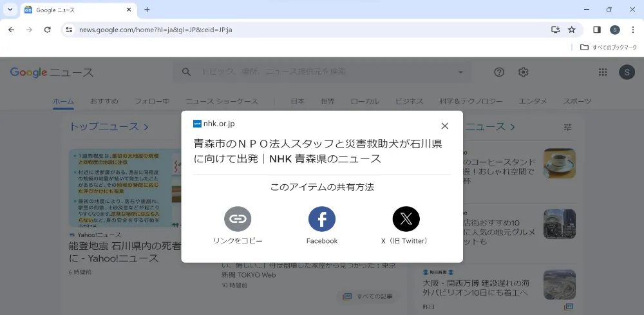Open すべてのブックマーク folder
This screenshot has height=315, width=644.
(x=609, y=47)
